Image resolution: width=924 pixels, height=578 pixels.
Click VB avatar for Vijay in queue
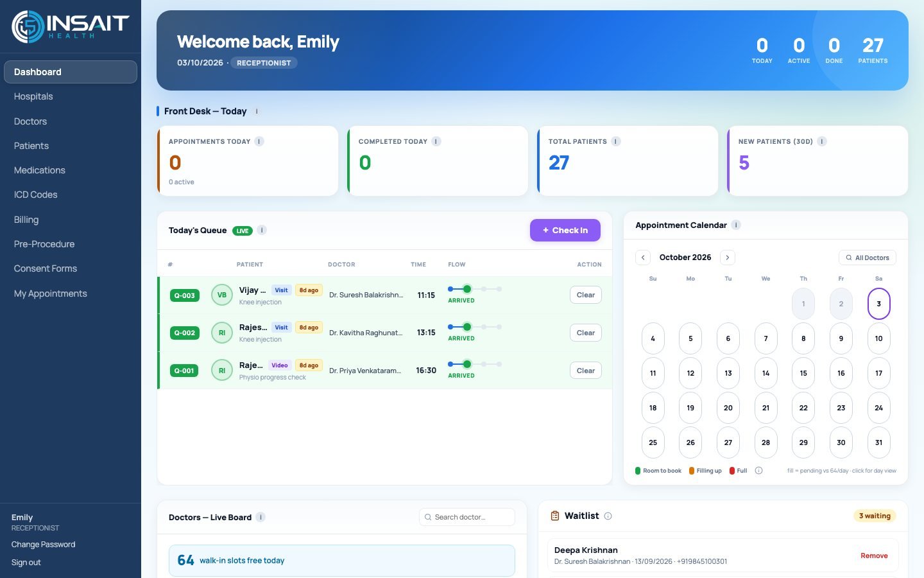coord(222,295)
